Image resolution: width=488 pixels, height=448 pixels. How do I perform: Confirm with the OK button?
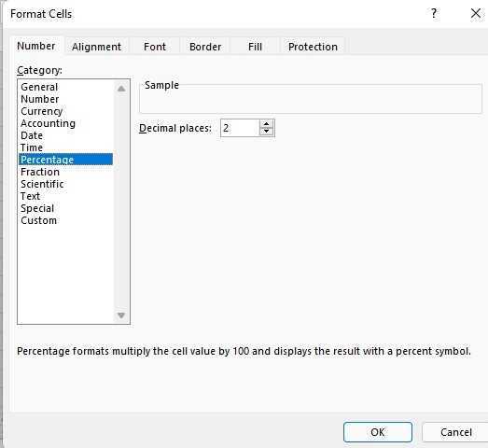pos(378,432)
